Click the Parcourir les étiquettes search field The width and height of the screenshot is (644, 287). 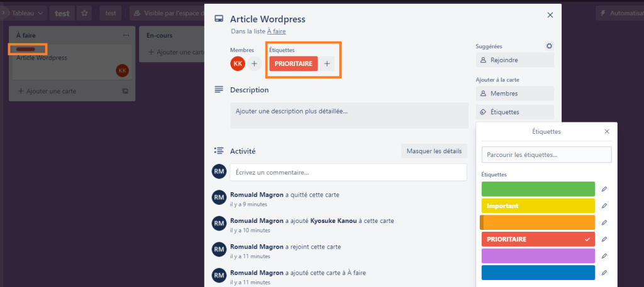point(547,155)
